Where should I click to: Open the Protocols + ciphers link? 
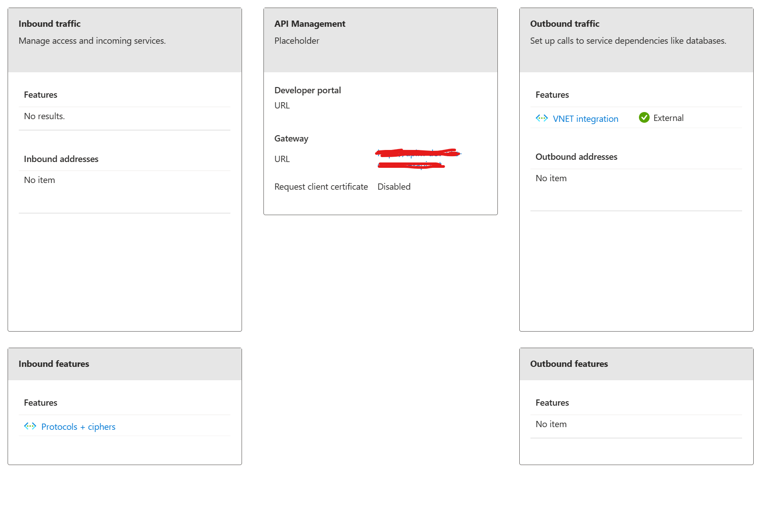coord(78,427)
